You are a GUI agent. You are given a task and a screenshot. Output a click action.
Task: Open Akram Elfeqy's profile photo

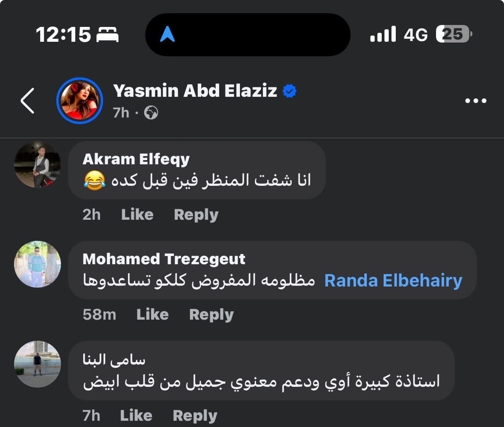pos(38,164)
